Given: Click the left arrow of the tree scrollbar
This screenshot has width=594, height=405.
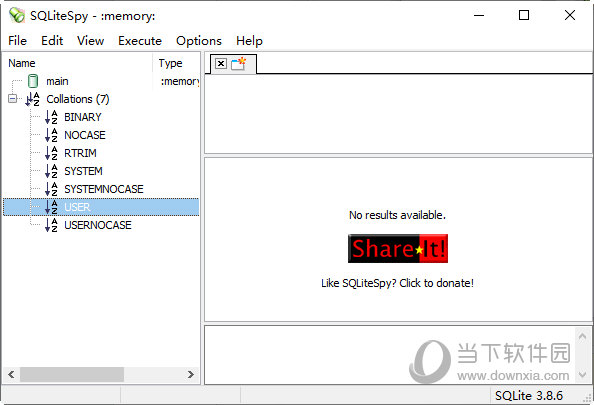Looking at the screenshot, I should (11, 375).
